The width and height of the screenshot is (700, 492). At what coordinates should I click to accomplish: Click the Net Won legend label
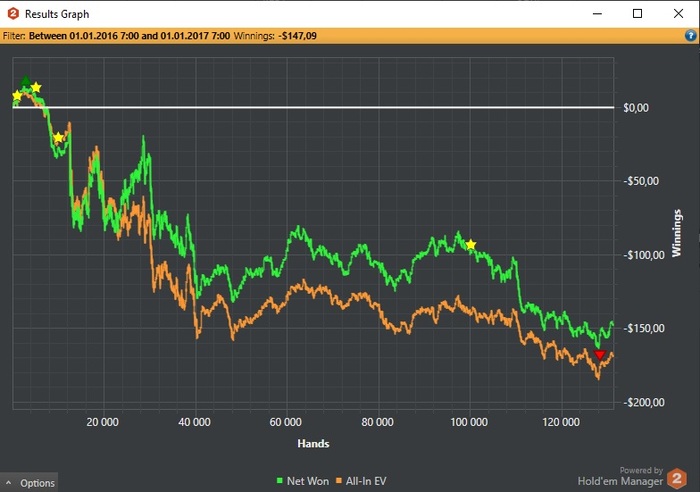(x=308, y=481)
